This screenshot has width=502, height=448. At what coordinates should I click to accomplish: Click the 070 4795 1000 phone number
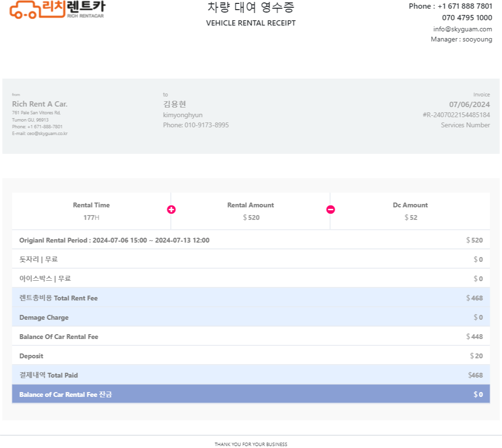(467, 18)
